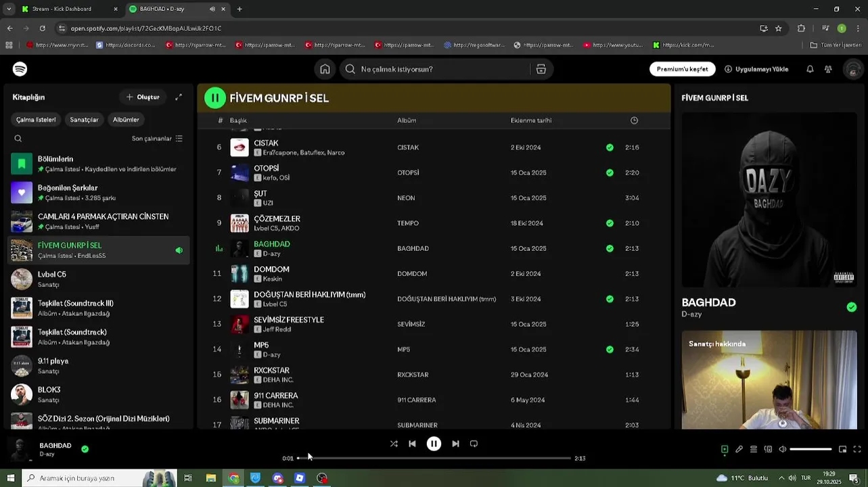The height and width of the screenshot is (487, 868).
Task: Select the Çalma listeleri filter chip
Action: 36,120
